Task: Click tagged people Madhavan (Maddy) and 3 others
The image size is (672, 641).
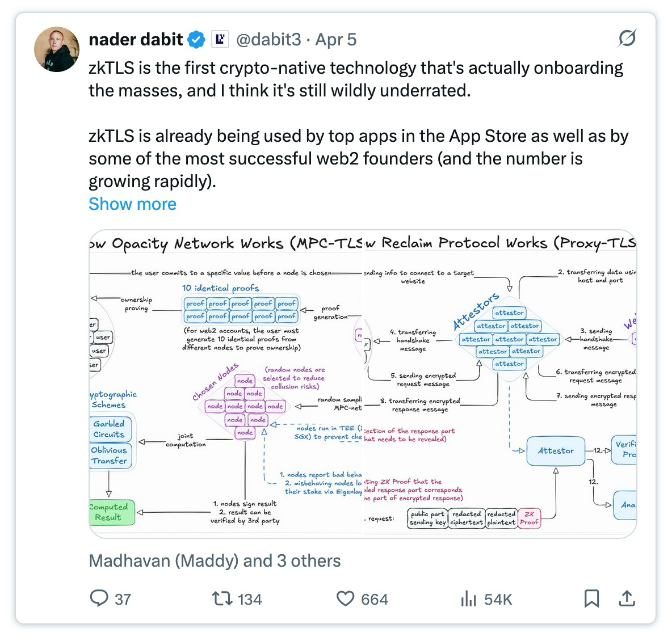Action: [215, 561]
